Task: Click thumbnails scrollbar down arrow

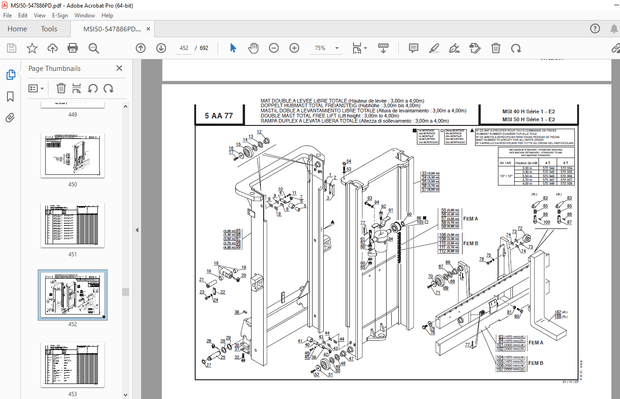Action: coord(125,395)
